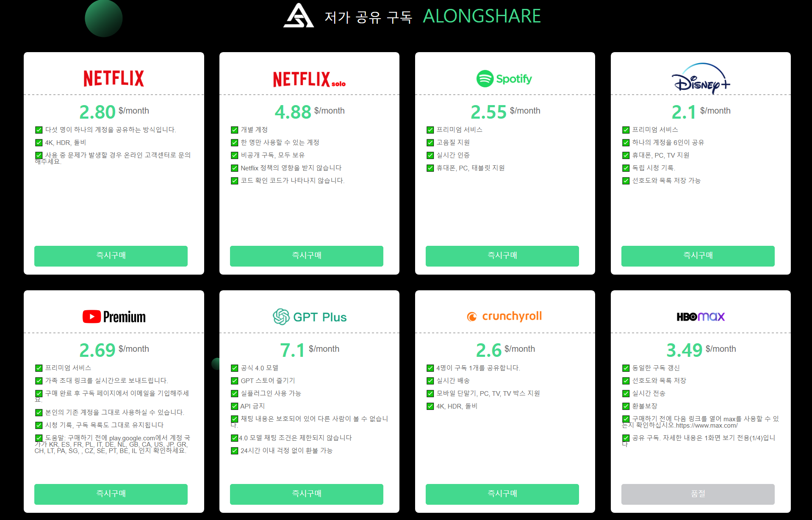Click 다섯 명이 하나의 계정을 공유하는 방식입니다 text
Screen dimensions: 812x520
click(111, 130)
